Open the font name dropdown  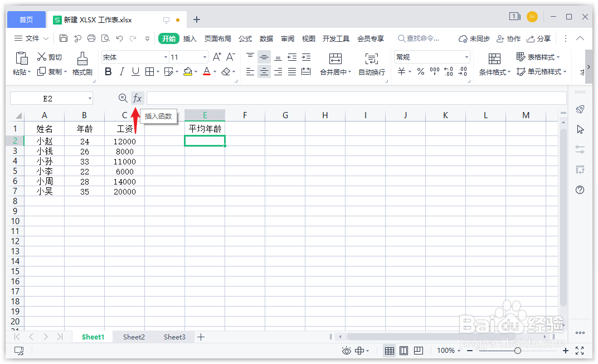166,57
